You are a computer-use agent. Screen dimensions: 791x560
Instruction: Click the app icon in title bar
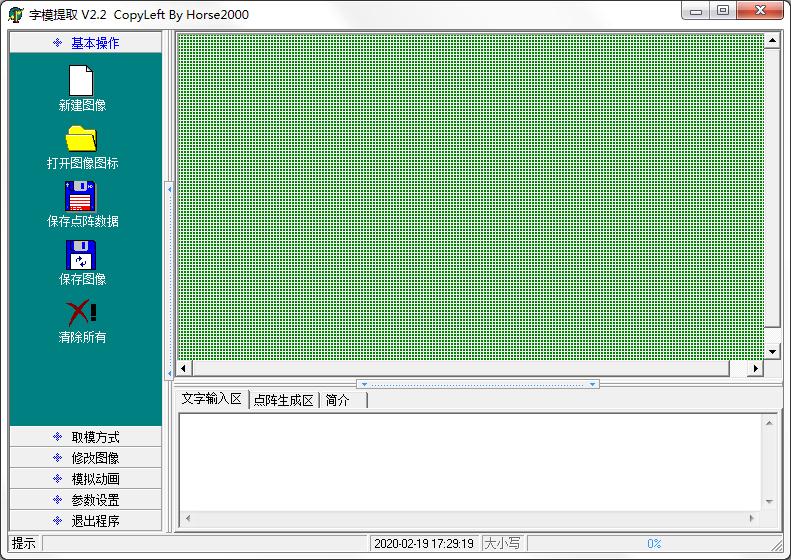tap(15, 15)
